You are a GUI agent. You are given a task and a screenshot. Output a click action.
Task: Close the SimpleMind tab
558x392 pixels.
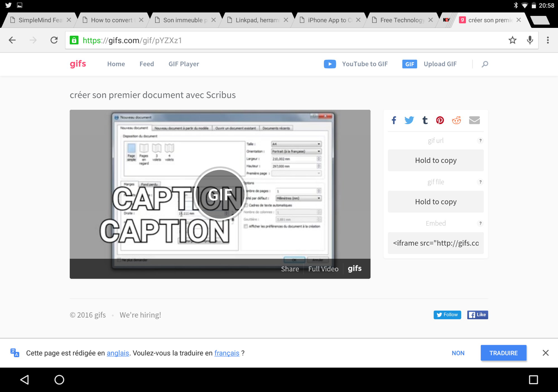click(69, 20)
